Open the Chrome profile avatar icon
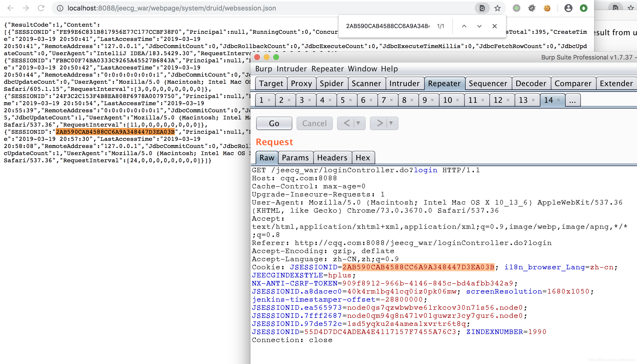Screen dimensions: 637x364 pyautogui.click(x=568, y=8)
